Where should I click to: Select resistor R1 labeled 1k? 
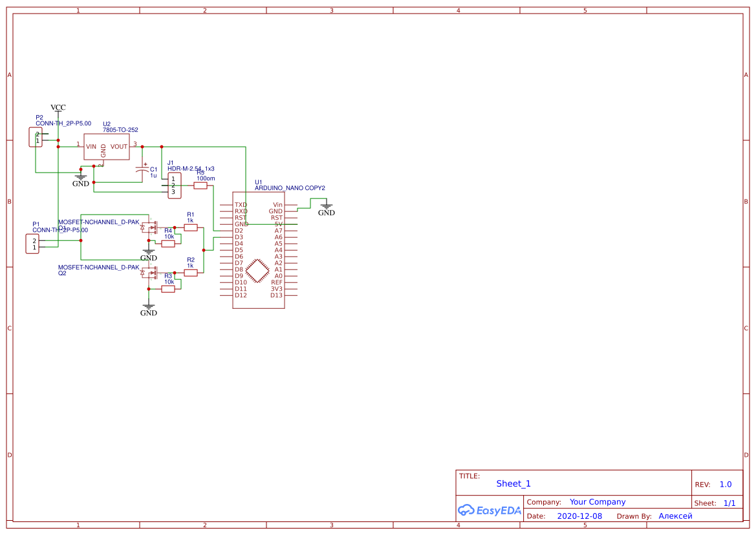(x=190, y=226)
